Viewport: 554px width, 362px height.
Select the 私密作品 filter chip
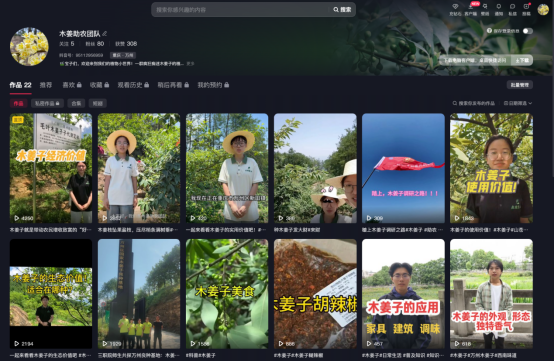tap(47, 103)
